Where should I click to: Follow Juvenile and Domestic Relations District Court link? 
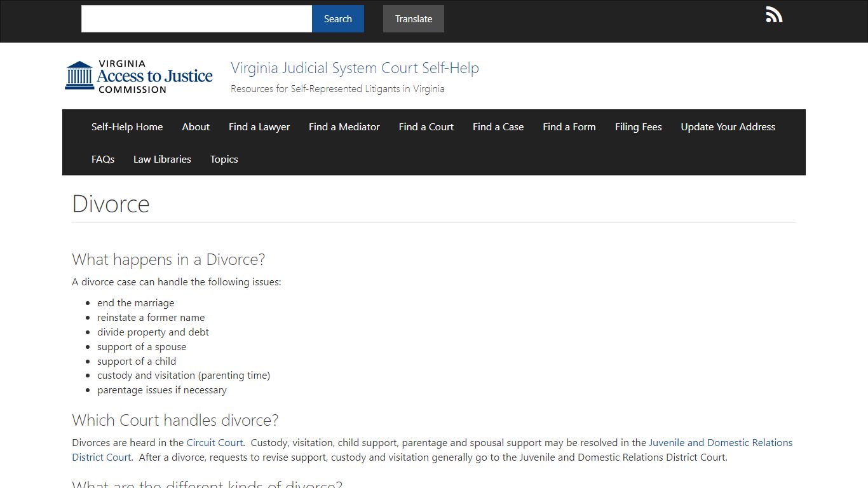tap(721, 442)
